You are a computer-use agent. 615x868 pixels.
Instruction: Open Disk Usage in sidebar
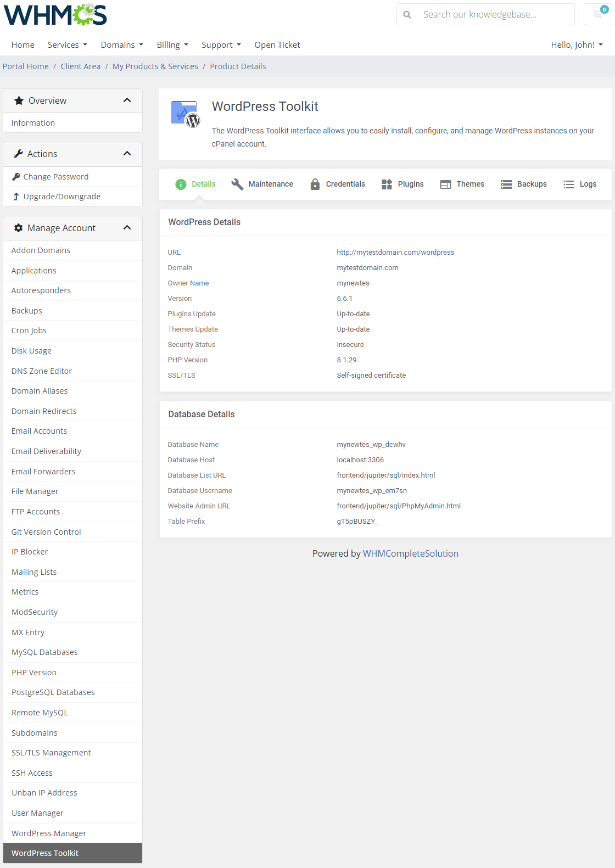[72, 351]
